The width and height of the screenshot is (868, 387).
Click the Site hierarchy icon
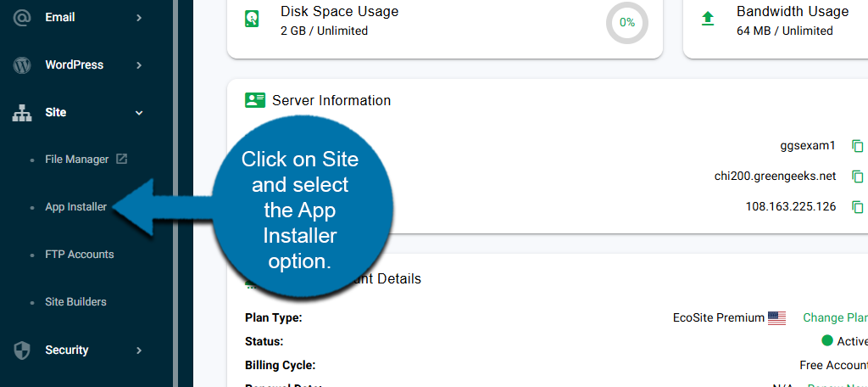[x=21, y=113]
